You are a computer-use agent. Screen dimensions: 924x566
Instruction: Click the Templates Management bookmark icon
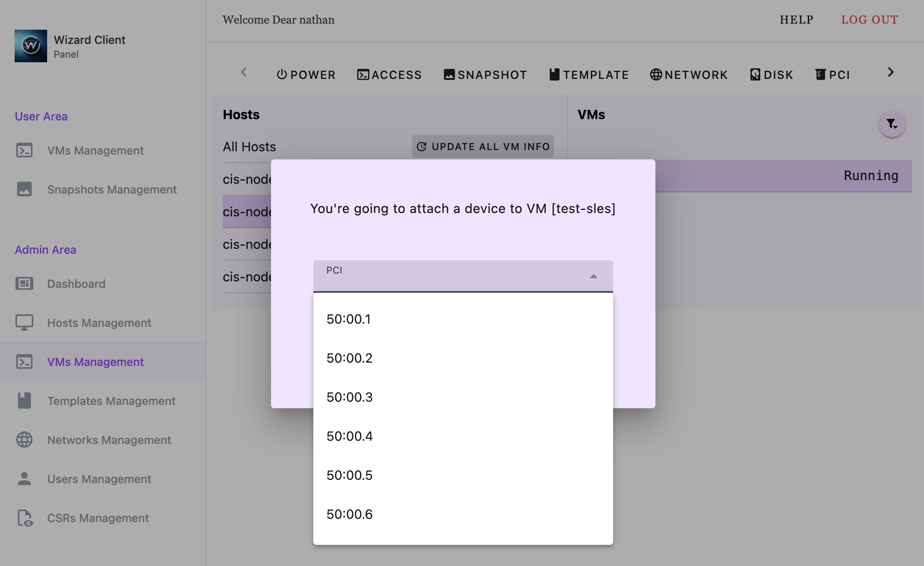[24, 401]
